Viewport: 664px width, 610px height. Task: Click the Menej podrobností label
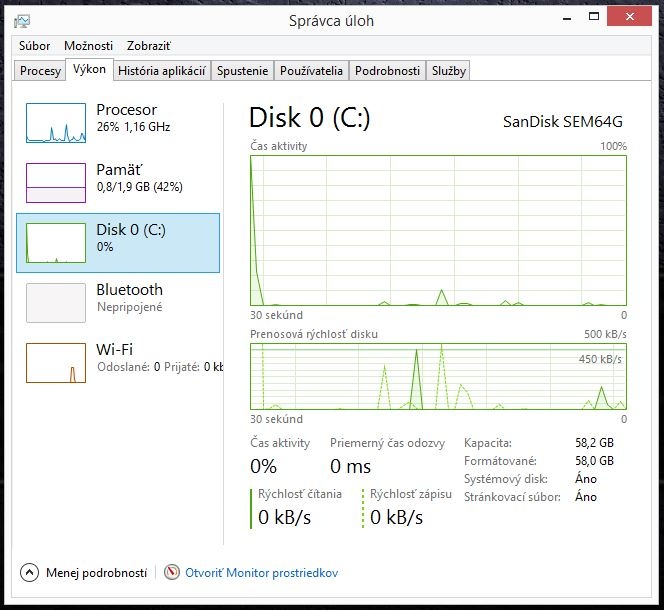point(97,573)
